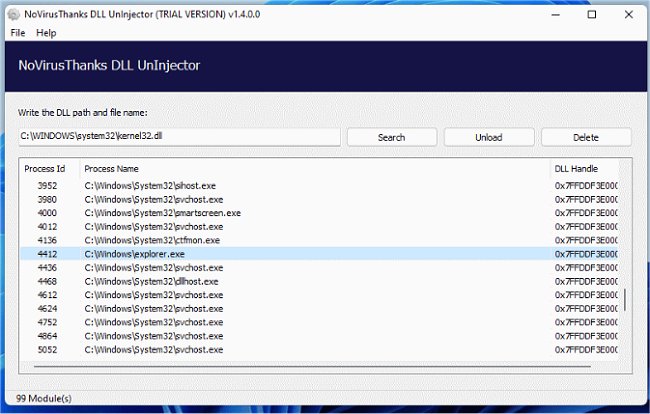Image resolution: width=650 pixels, height=414 pixels.
Task: Select the smartscreen.exe process row
Action: click(x=319, y=213)
